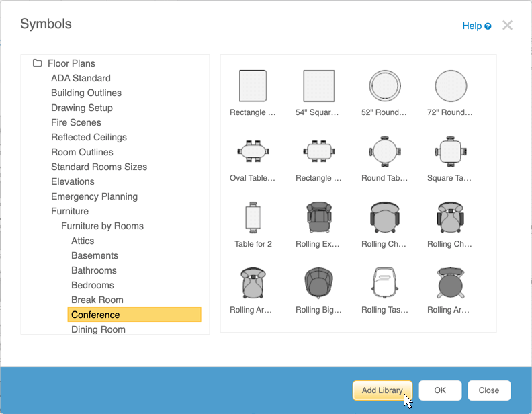532x414 pixels.
Task: Click the Close button
Action: tap(489, 390)
